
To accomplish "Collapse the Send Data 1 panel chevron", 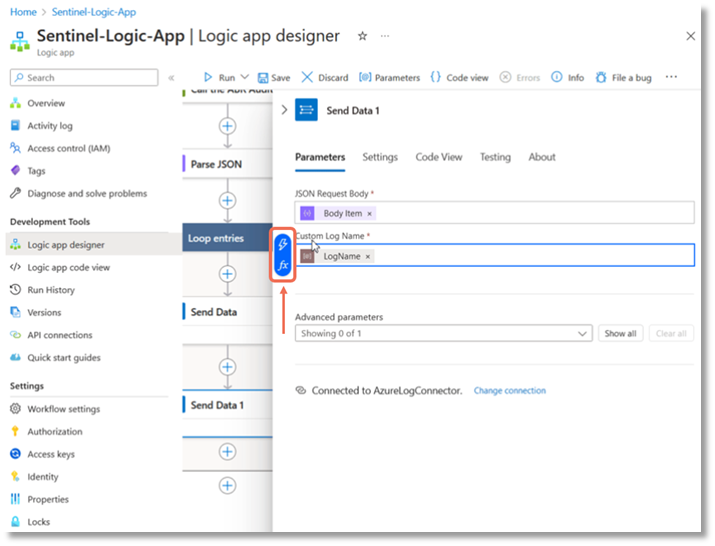I will [x=284, y=110].
